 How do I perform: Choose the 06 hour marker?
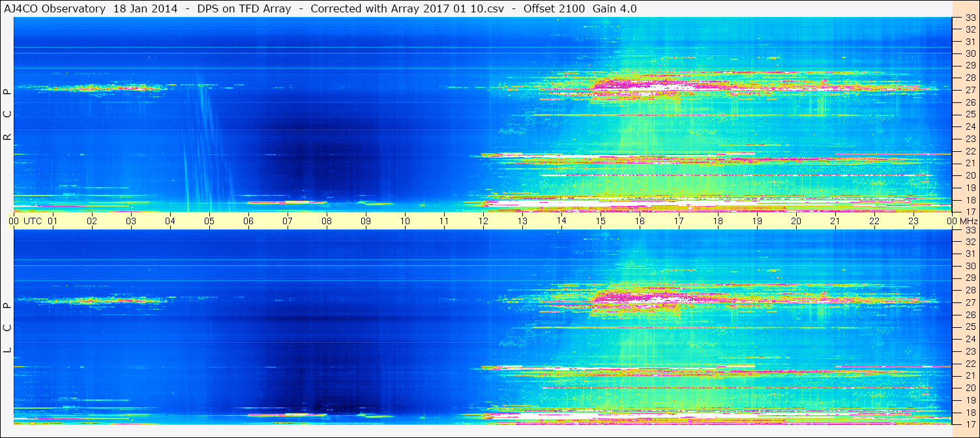coord(248,221)
